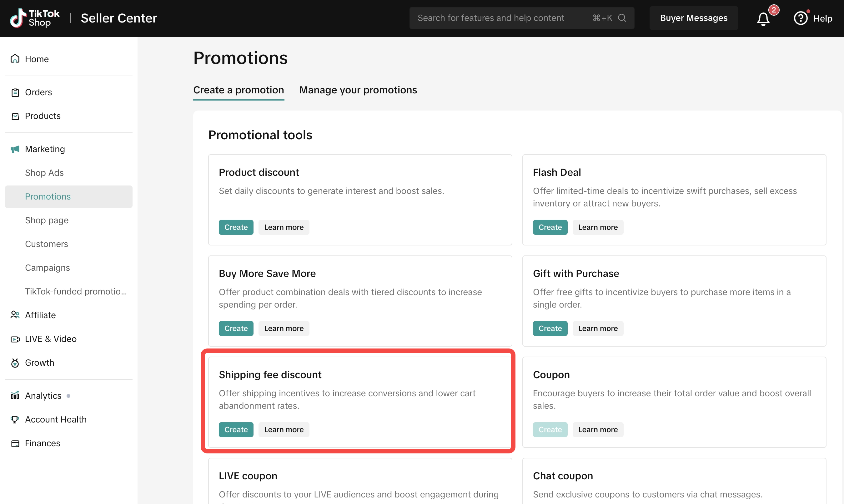Open the notifications bell

763,19
